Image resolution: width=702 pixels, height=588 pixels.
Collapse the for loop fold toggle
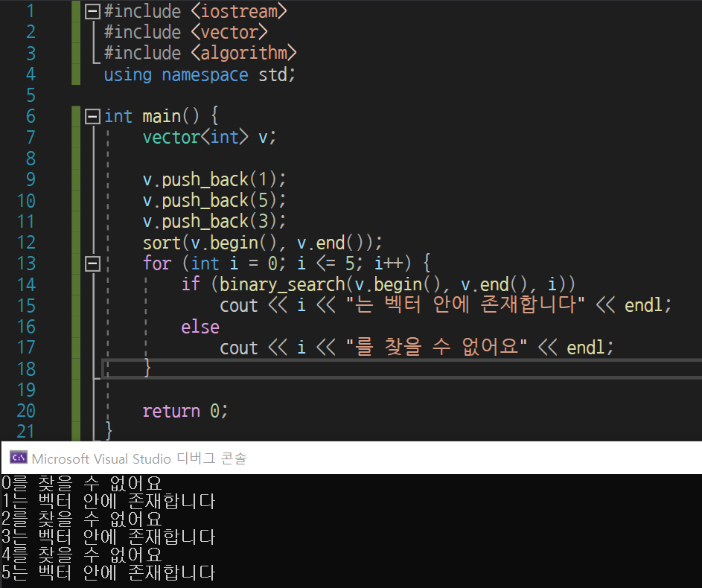(92, 263)
